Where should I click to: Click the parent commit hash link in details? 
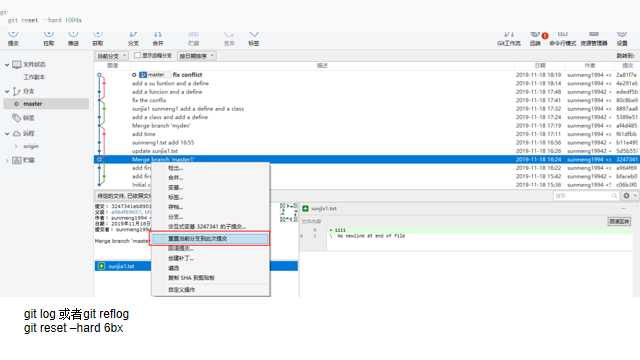[x=126, y=212]
